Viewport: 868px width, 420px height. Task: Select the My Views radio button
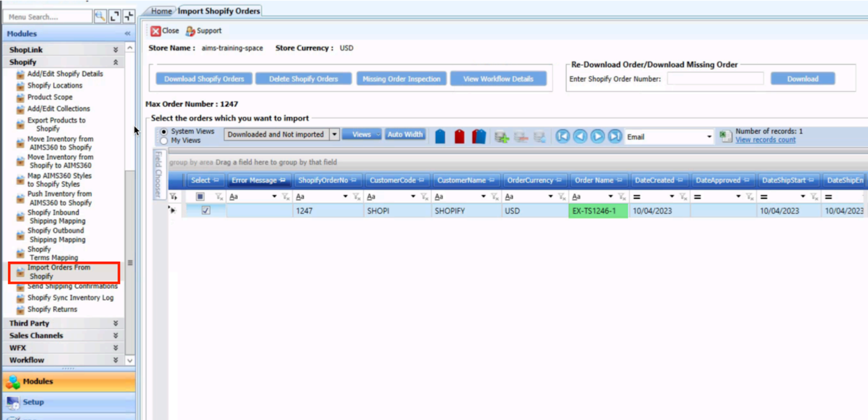[164, 141]
